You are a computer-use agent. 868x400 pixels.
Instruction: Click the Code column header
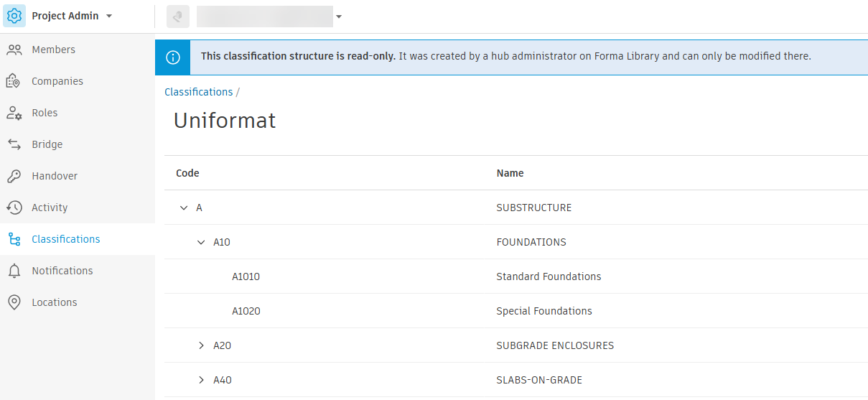[187, 173]
